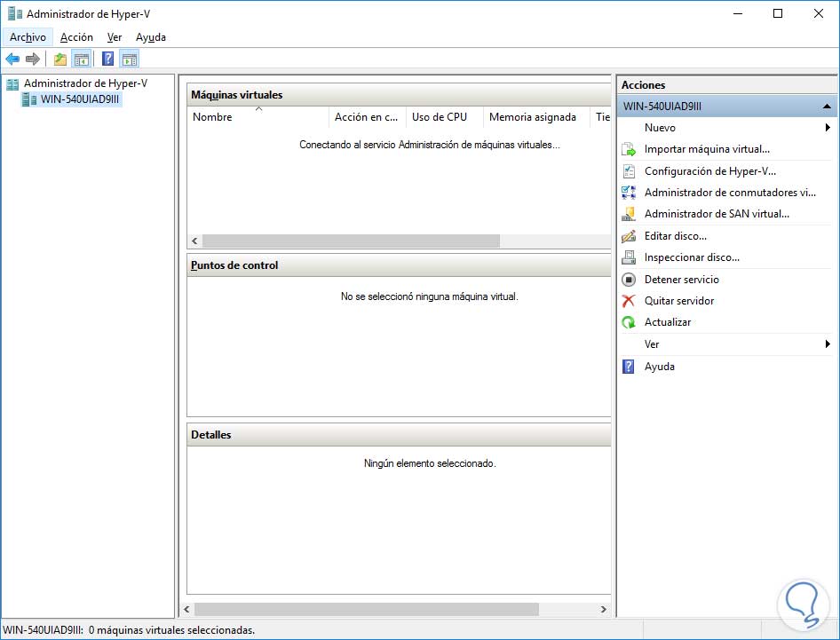Expand the Nuevo submenu arrow
This screenshot has width=840, height=640.
pos(828,128)
